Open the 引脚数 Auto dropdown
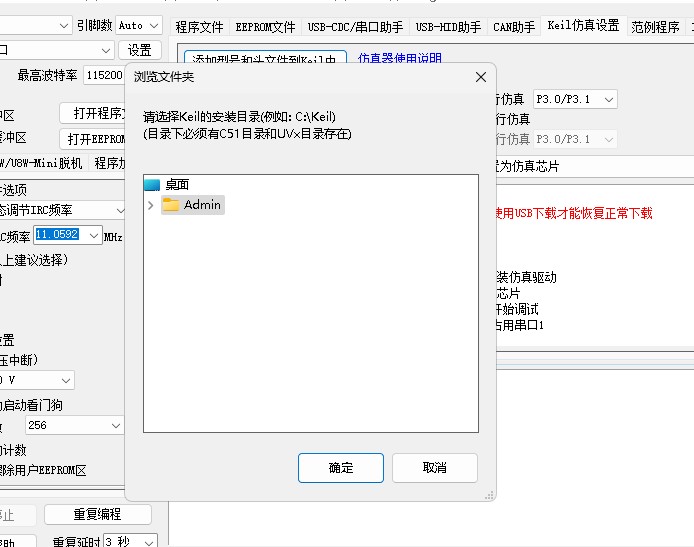 point(139,25)
